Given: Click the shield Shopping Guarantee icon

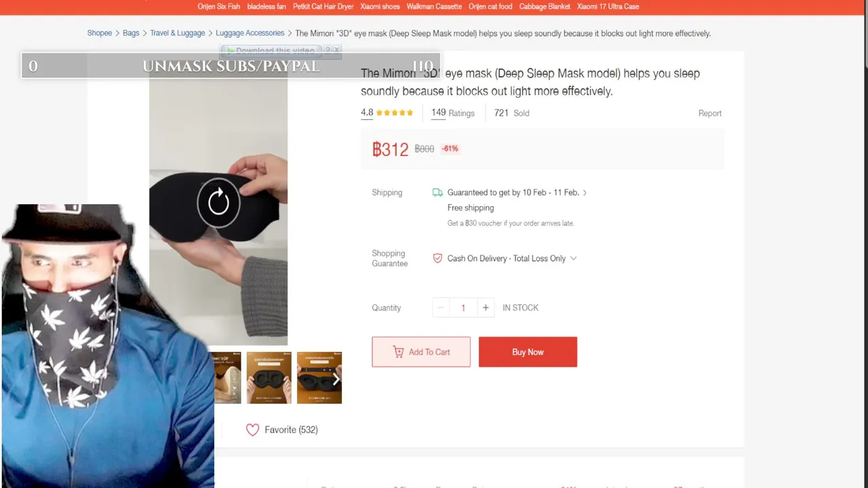Looking at the screenshot, I should [x=437, y=258].
